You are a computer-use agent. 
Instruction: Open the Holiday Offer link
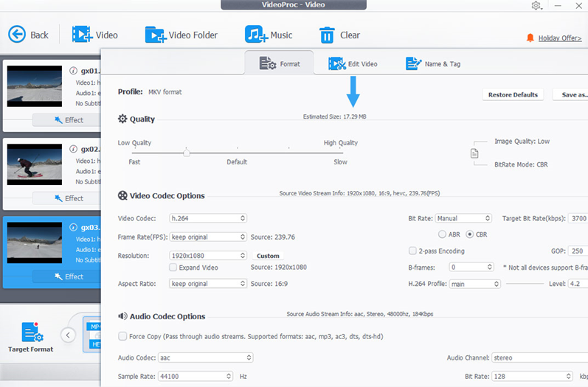560,38
